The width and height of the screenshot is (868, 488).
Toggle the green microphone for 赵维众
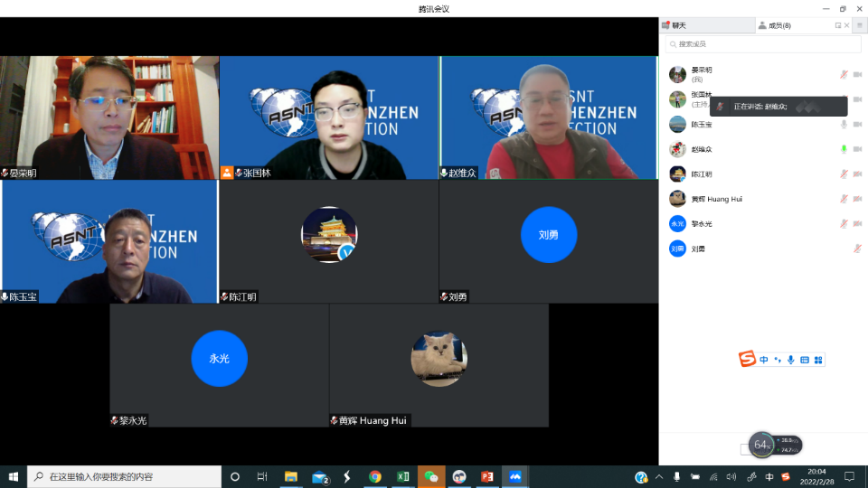pyautogui.click(x=844, y=149)
